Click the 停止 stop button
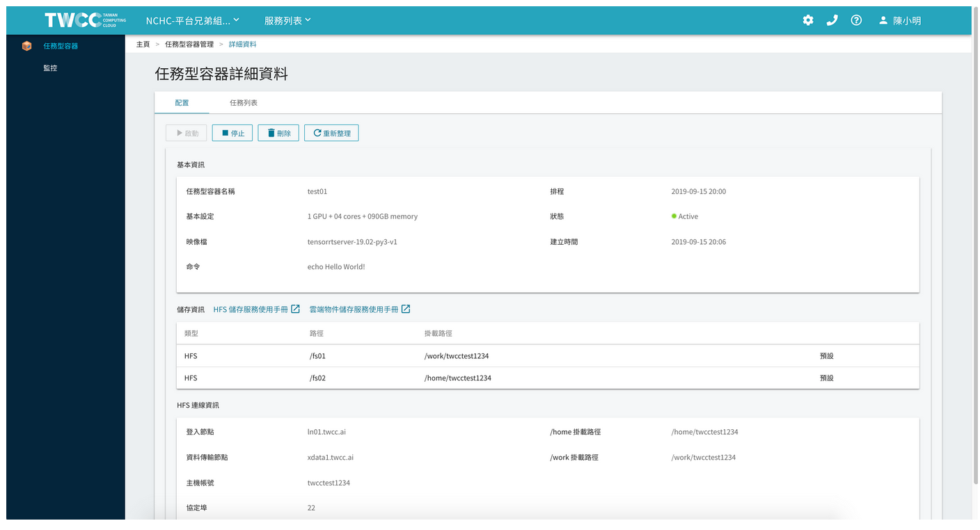Viewport: 980px width, 530px height. 232,133
